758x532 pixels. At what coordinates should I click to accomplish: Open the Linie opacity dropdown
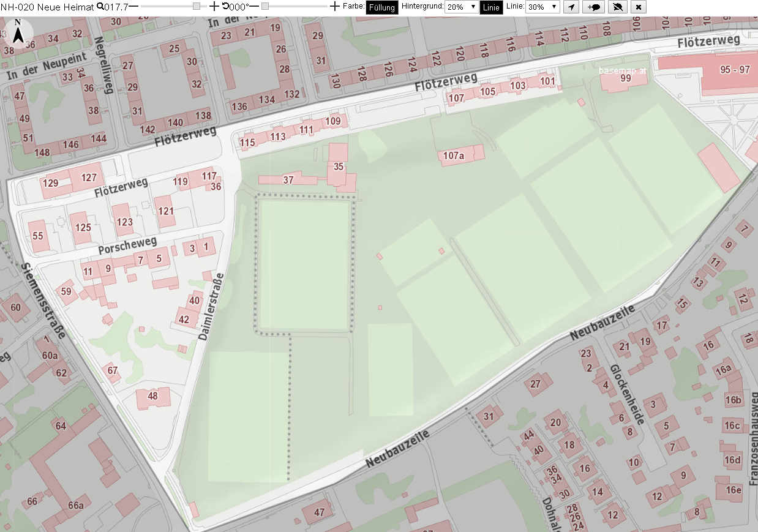point(542,7)
